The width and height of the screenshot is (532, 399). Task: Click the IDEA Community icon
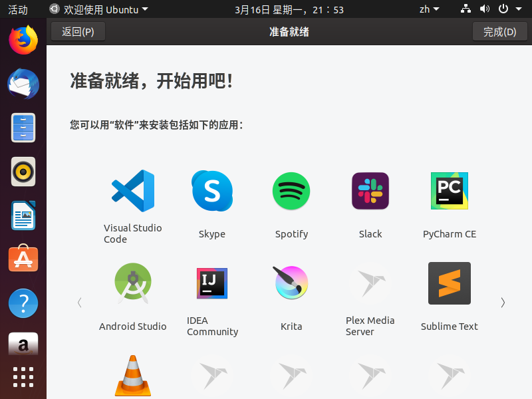point(212,283)
